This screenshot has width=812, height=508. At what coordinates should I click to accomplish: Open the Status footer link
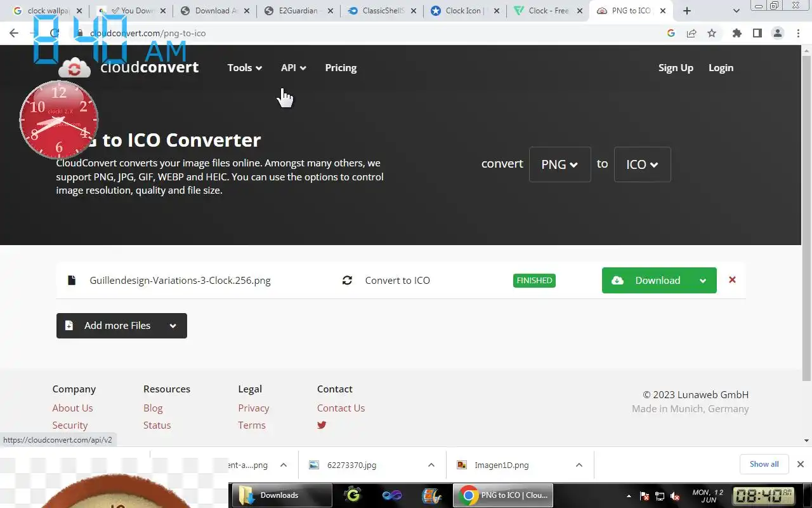coord(157,425)
